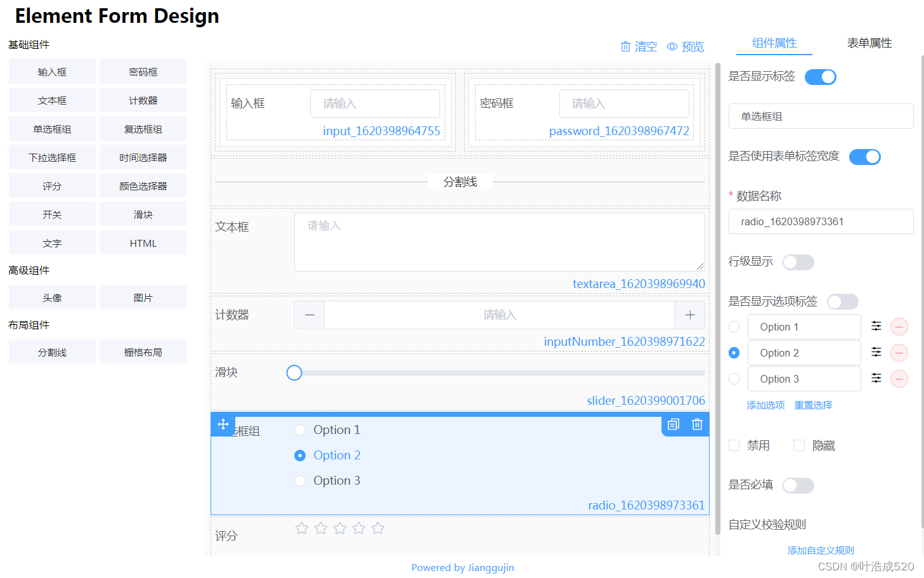Click the 文本框 textarea on the canvas
The width and height of the screenshot is (924, 578).
pos(500,242)
